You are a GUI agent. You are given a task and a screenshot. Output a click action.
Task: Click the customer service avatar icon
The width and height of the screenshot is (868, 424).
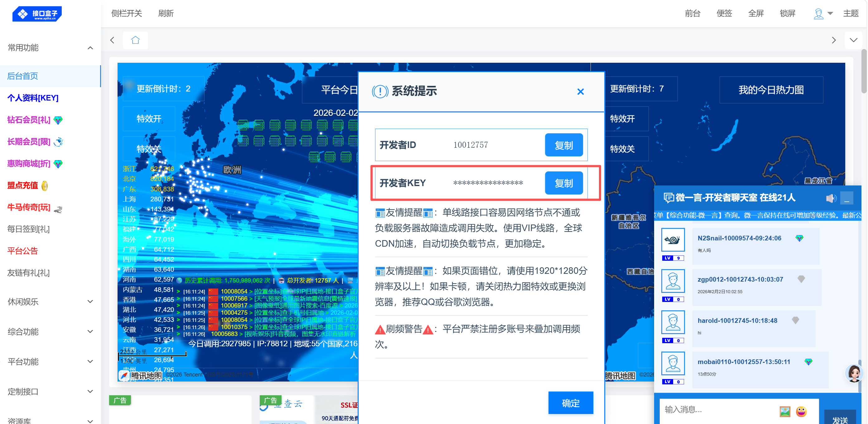pyautogui.click(x=854, y=373)
